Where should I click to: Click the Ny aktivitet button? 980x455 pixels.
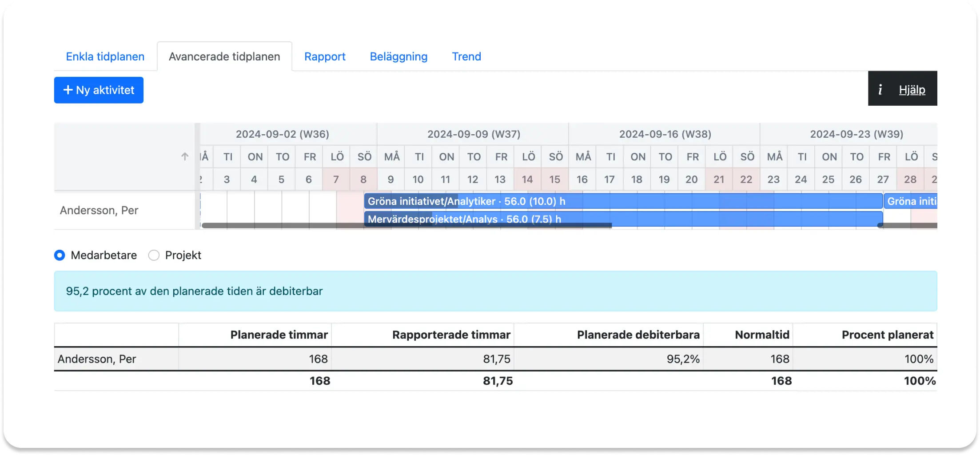99,90
